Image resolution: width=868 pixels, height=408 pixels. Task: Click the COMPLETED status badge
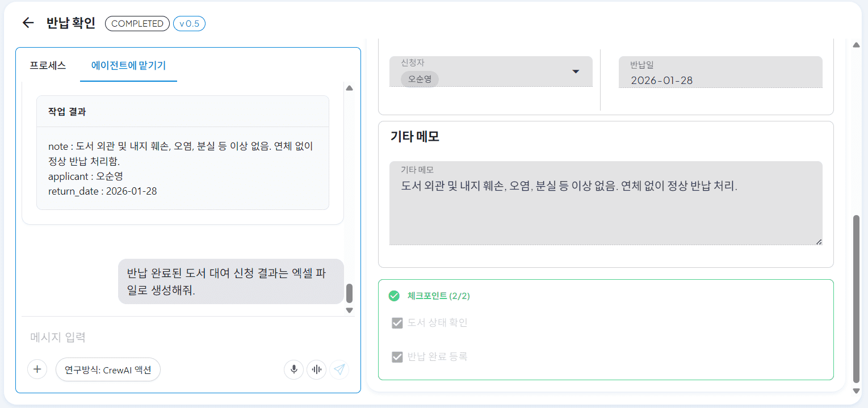[x=137, y=23]
